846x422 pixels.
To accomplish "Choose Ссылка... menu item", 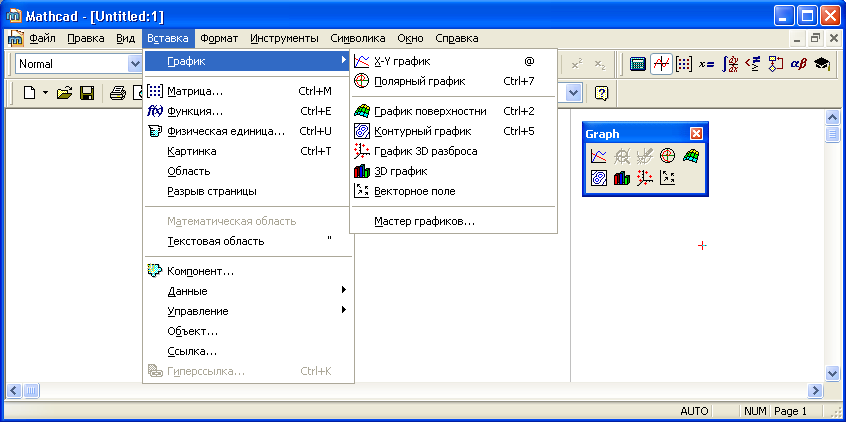I will pos(249,351).
